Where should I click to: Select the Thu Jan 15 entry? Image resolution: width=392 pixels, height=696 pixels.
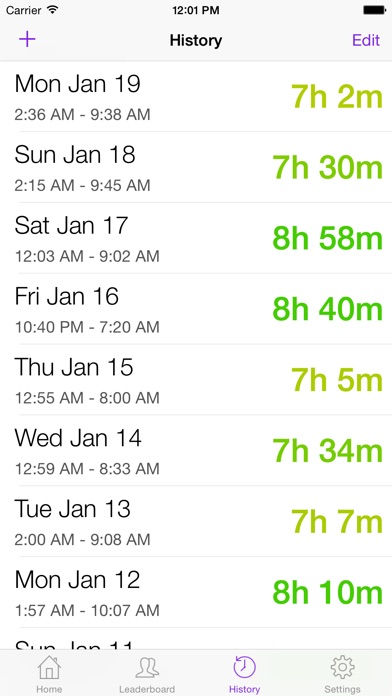(196, 380)
